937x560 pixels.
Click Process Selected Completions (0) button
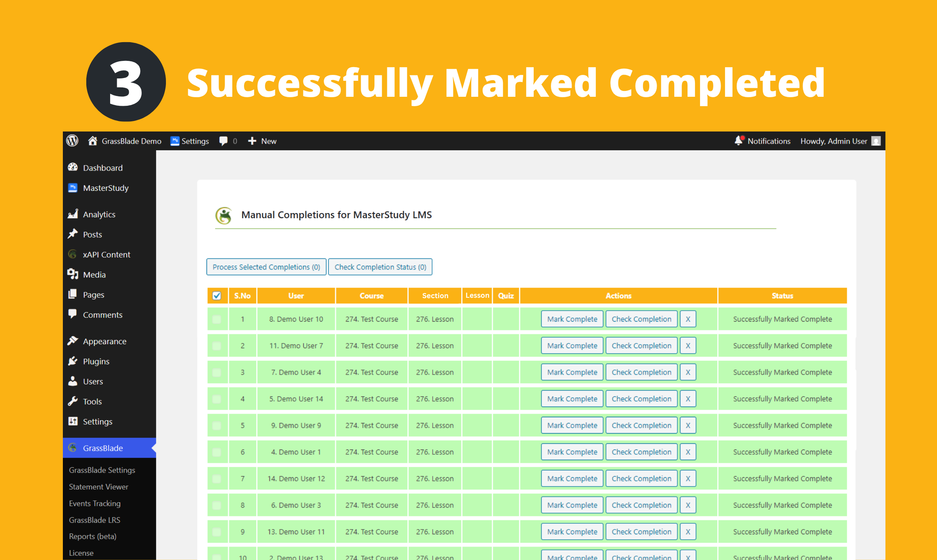[266, 267]
